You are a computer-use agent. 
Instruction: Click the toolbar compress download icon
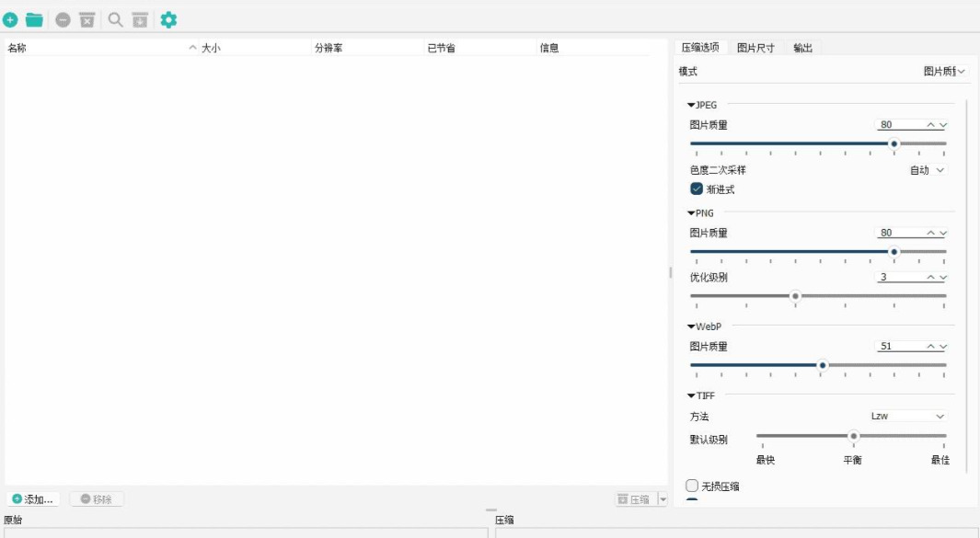[140, 20]
